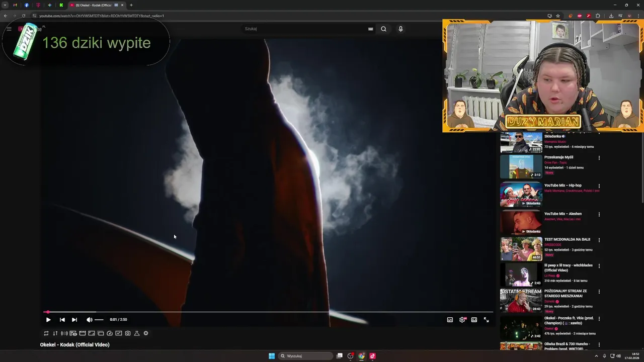The width and height of the screenshot is (644, 362).
Task: Open options for lil peep witchblades video
Action: [599, 266]
